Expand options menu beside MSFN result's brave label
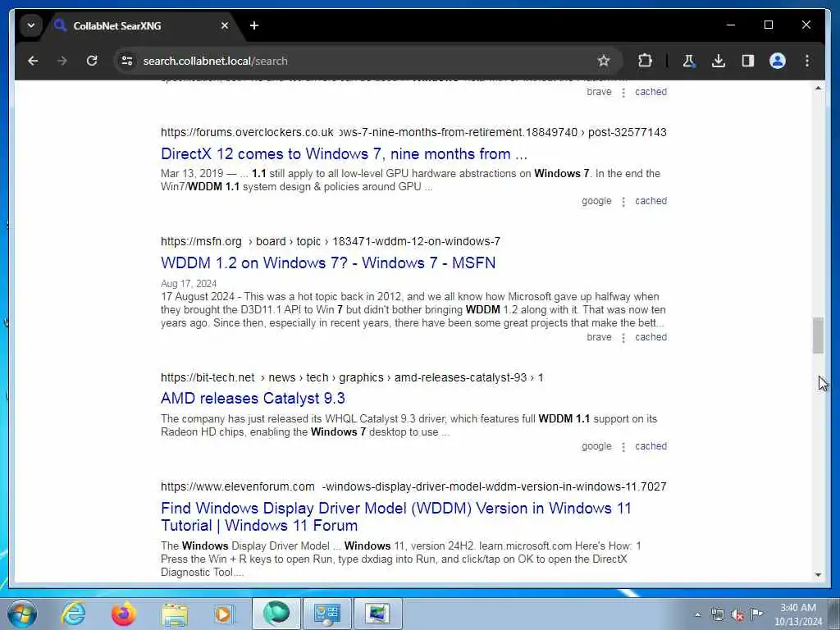 (623, 337)
